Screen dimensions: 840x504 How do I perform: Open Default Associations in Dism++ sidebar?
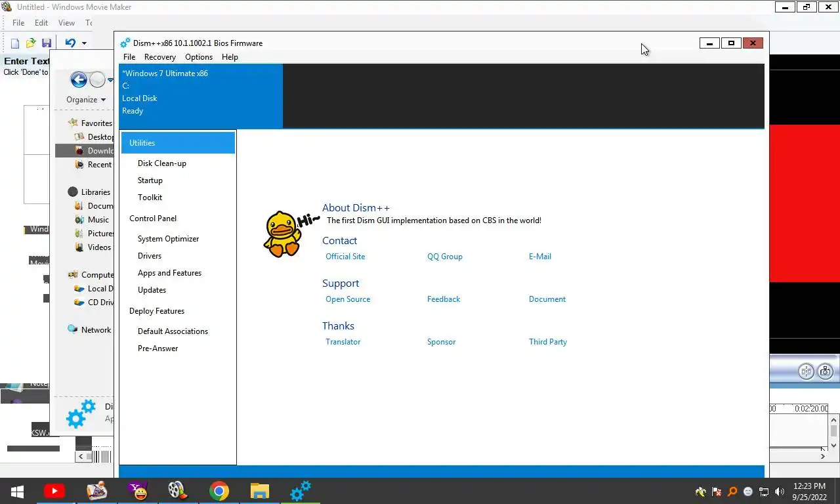(173, 331)
